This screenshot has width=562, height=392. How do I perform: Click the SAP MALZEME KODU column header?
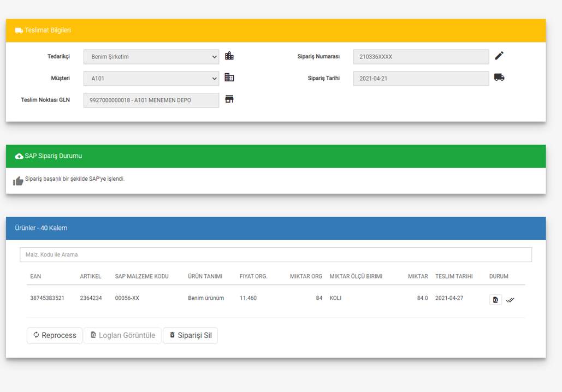(x=141, y=276)
